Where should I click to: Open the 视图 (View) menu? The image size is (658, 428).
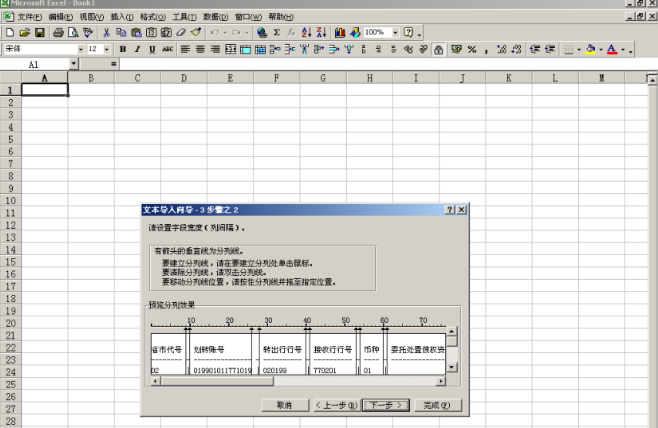coord(91,17)
